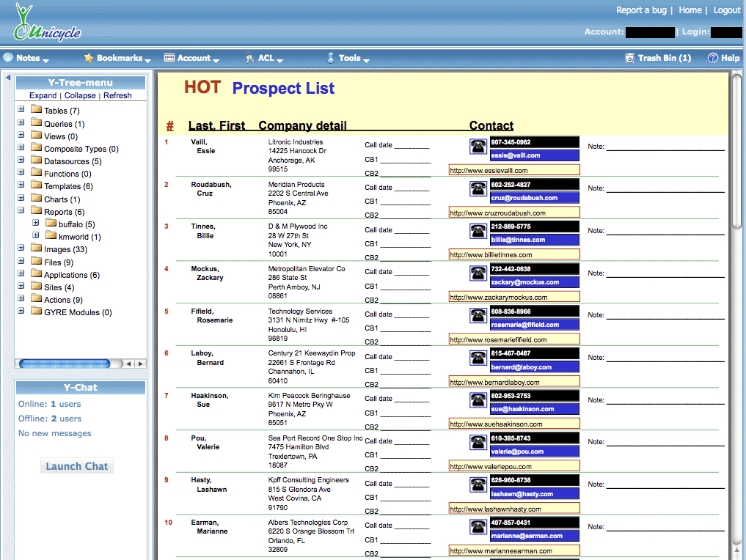Screen dimensions: 746x560
Task: Collapse the sidebar with left arrow icon
Action: 7,78
